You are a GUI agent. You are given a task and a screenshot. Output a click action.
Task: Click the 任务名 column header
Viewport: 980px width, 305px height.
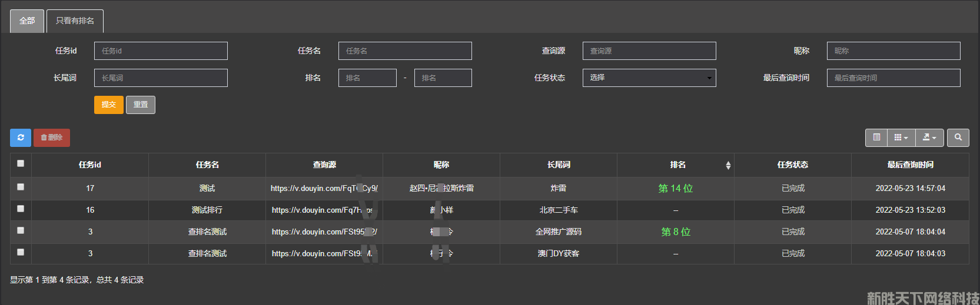207,165
